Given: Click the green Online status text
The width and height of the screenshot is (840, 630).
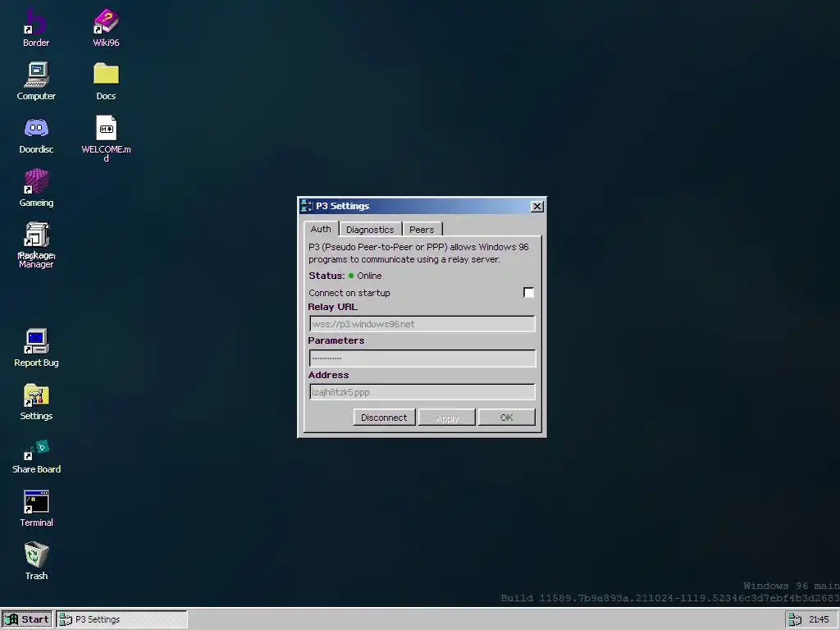Looking at the screenshot, I should coord(369,276).
